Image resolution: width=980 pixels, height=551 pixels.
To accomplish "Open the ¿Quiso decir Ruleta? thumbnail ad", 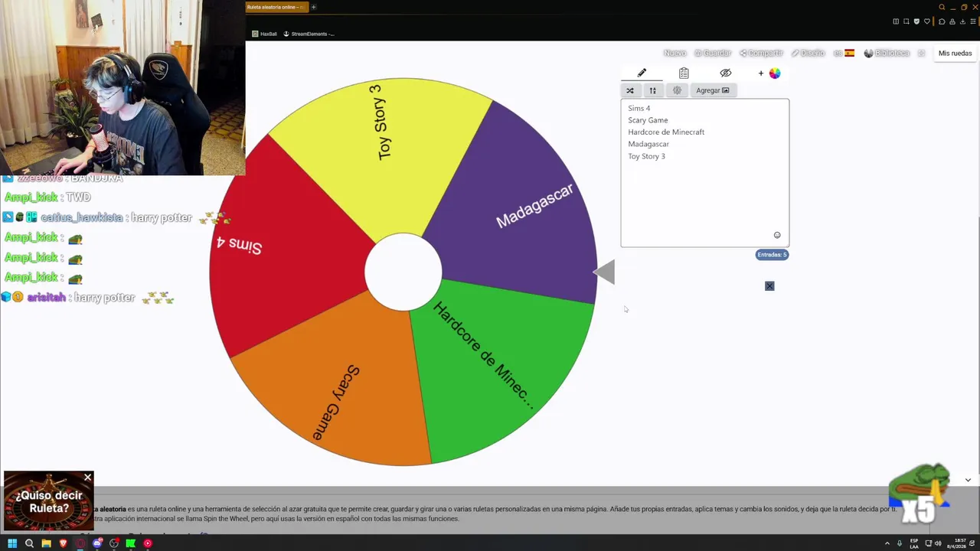I will 48,501.
